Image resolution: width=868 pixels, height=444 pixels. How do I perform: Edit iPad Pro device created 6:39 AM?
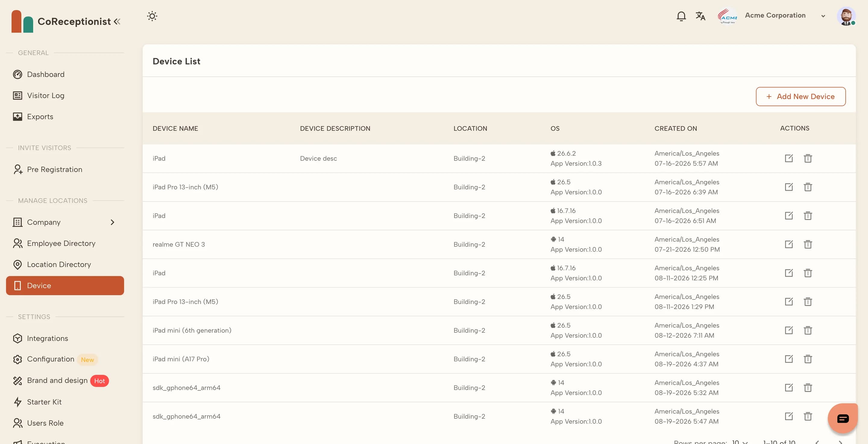click(789, 187)
